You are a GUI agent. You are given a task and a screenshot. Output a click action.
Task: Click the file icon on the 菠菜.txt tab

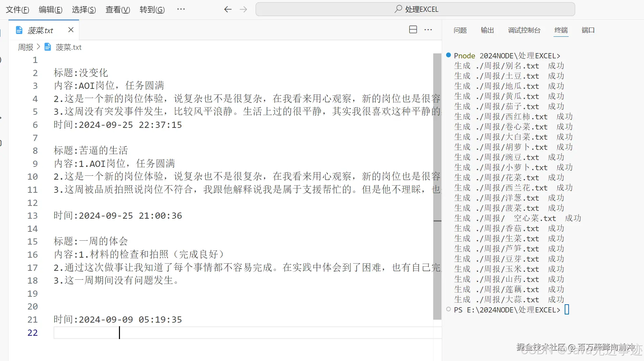pyautogui.click(x=19, y=30)
